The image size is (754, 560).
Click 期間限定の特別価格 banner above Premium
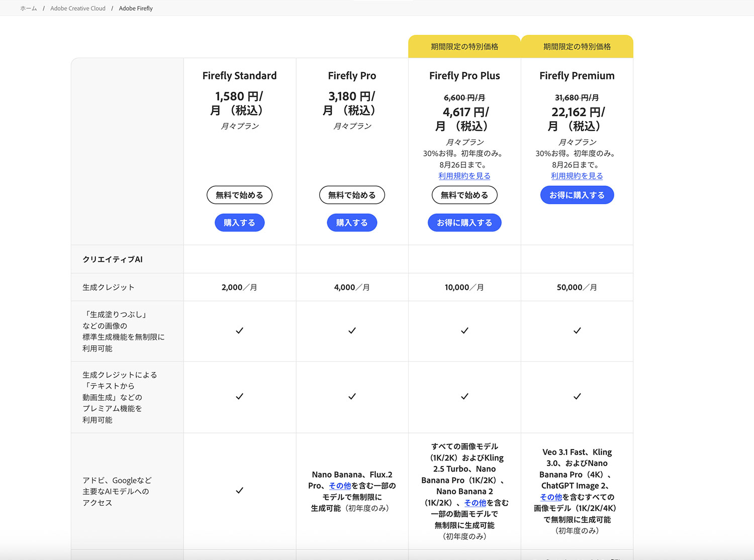tap(577, 47)
